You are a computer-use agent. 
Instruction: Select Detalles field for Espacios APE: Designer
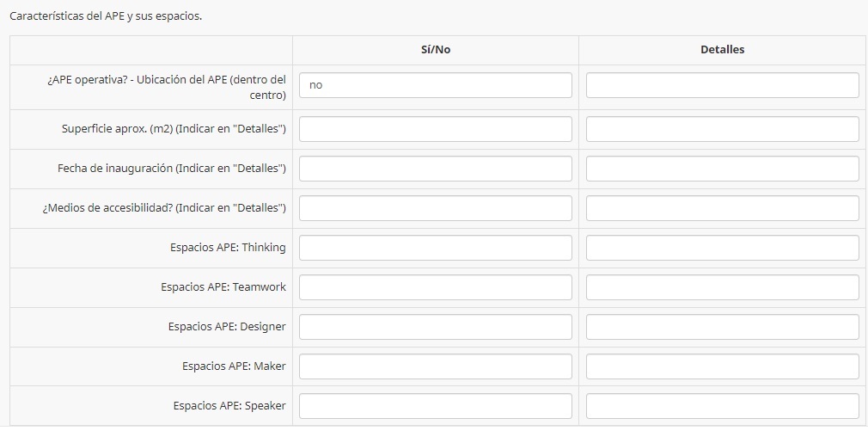[x=722, y=327]
